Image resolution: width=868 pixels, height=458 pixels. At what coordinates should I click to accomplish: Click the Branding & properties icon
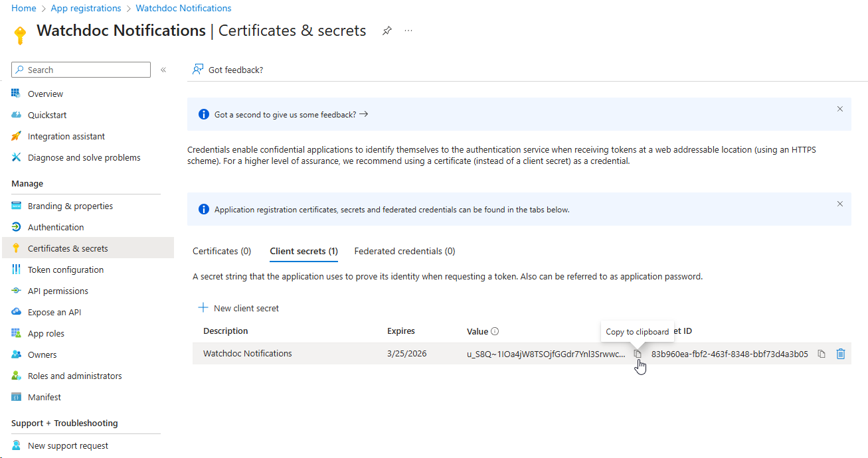(17, 206)
